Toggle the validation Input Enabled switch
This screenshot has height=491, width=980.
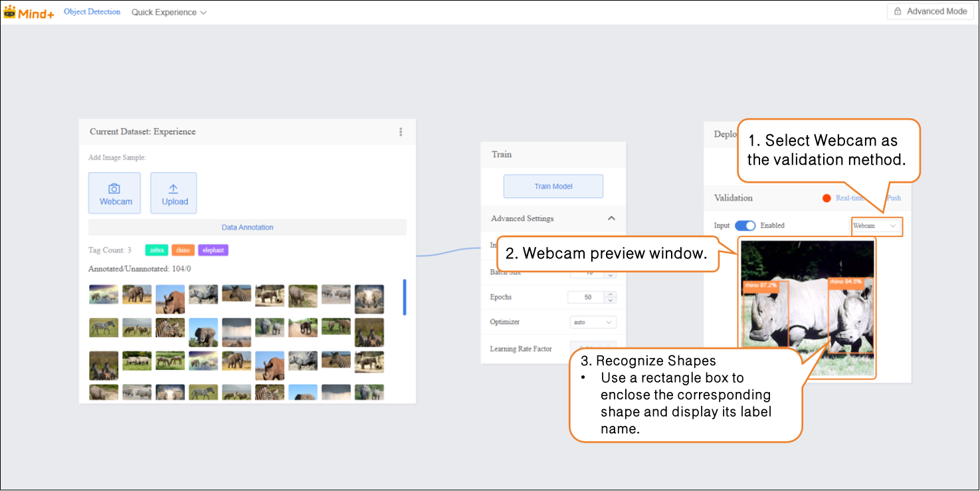[x=745, y=226]
